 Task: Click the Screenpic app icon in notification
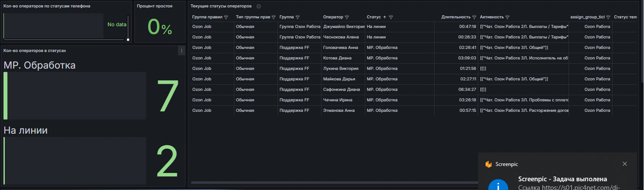[489, 164]
